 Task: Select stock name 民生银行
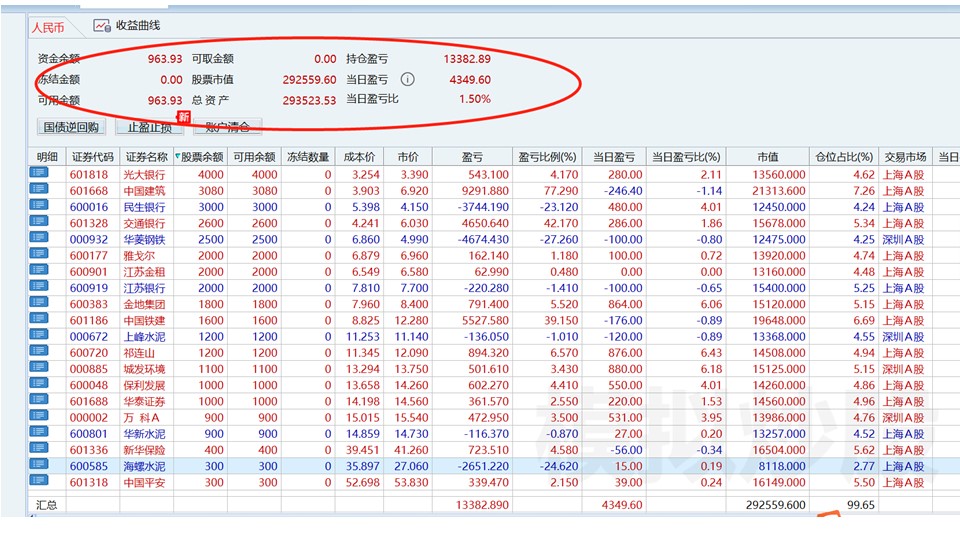click(x=144, y=207)
